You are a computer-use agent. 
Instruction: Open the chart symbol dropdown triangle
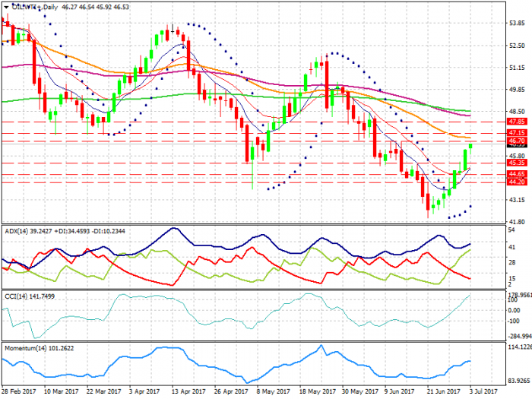(x=6, y=7)
